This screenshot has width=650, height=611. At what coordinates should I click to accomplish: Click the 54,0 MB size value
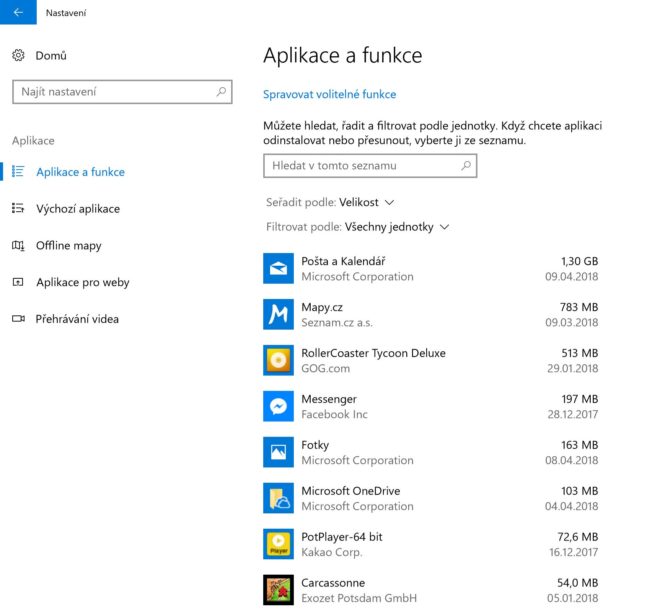point(577,583)
